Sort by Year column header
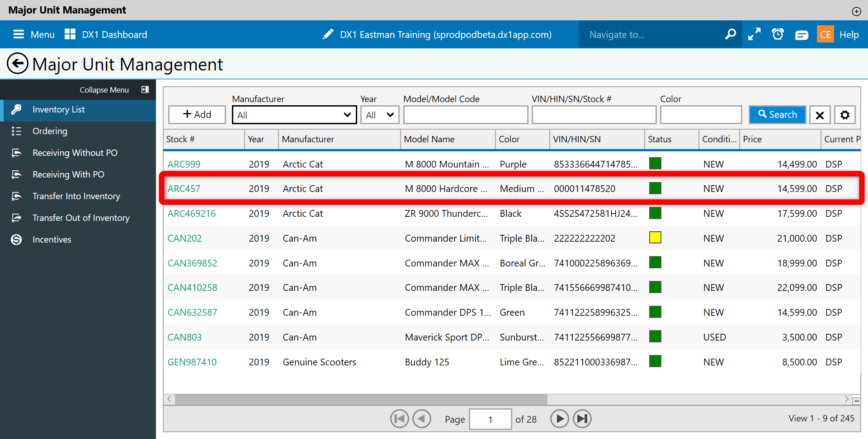Screen dimensions: 868x439 point(261,139)
